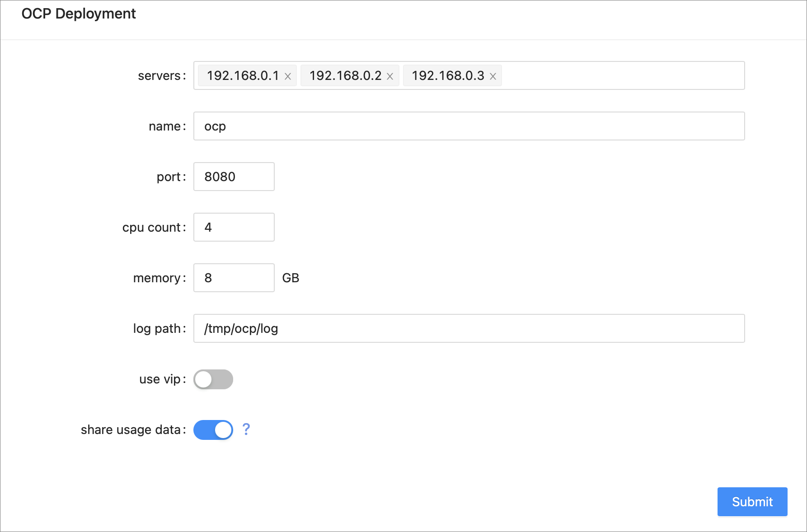This screenshot has height=532, width=807.
Task: Click the log path text field
Action: point(469,328)
